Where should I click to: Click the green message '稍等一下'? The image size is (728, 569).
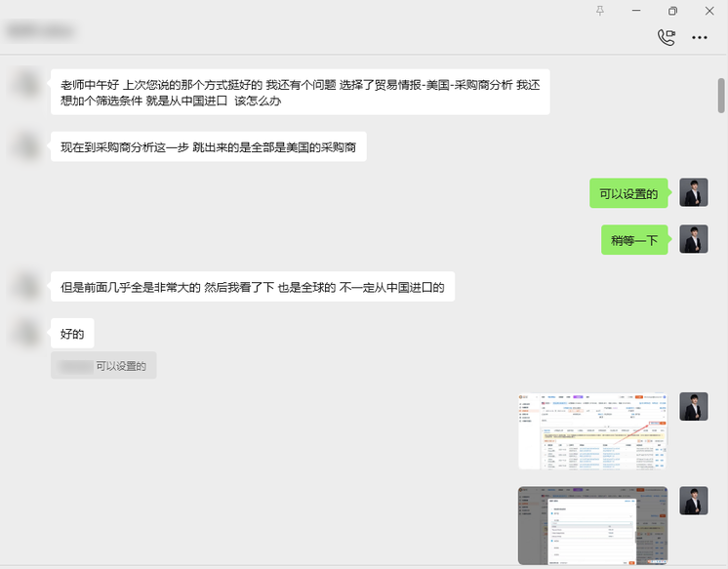(x=634, y=240)
